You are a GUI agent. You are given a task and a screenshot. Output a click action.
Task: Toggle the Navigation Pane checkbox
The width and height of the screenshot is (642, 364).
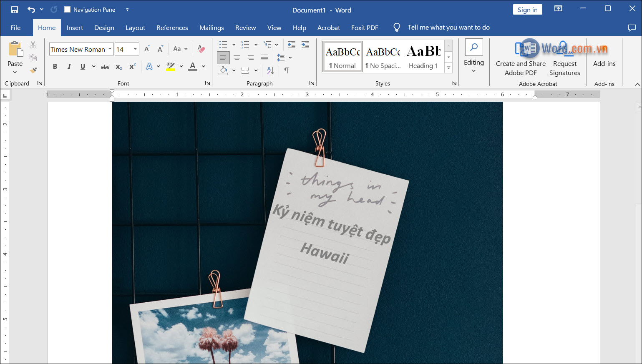tap(67, 10)
